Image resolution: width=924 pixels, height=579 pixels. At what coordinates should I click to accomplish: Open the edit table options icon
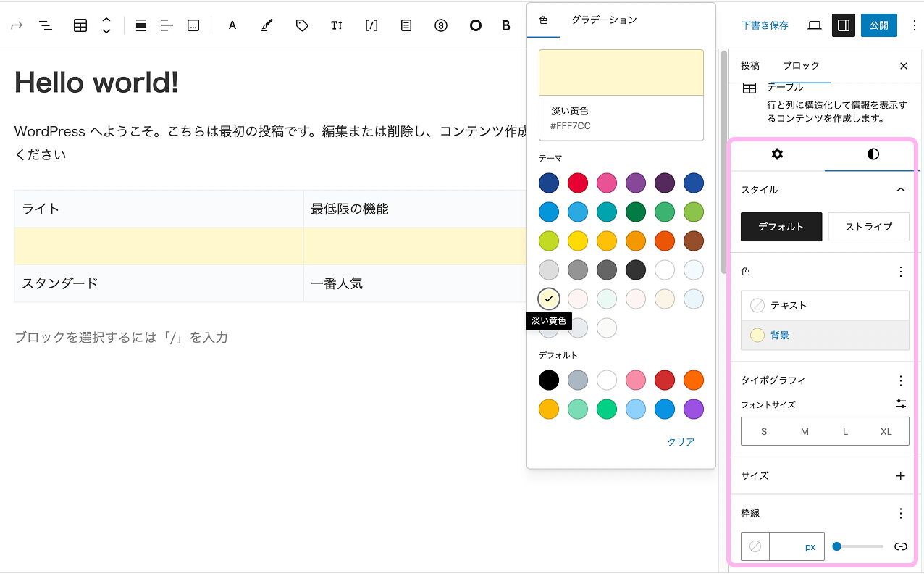(193, 25)
